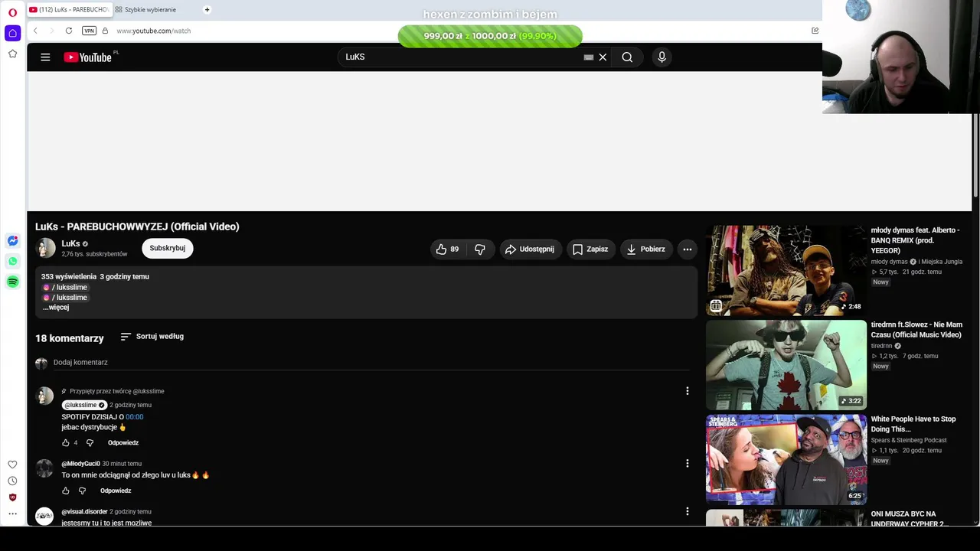Dislike the @MłodyGuci0 comment
This screenshot has height=551, width=980.
click(x=82, y=491)
